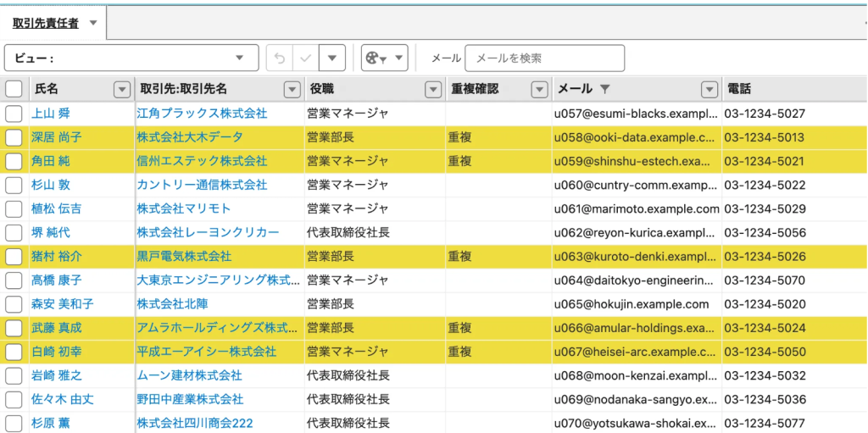Click the 電話 column header
This screenshot has width=868, height=433.
coord(794,89)
